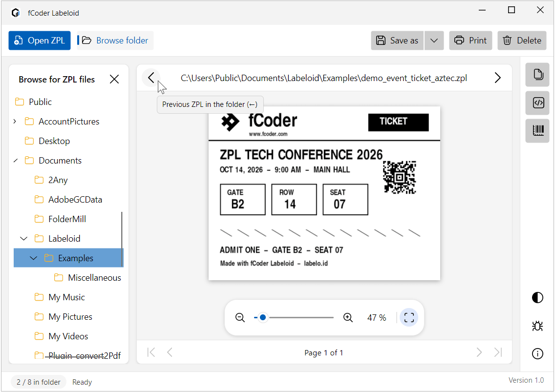
Task: Zoom in with the plus magnifier
Action: pyautogui.click(x=348, y=317)
